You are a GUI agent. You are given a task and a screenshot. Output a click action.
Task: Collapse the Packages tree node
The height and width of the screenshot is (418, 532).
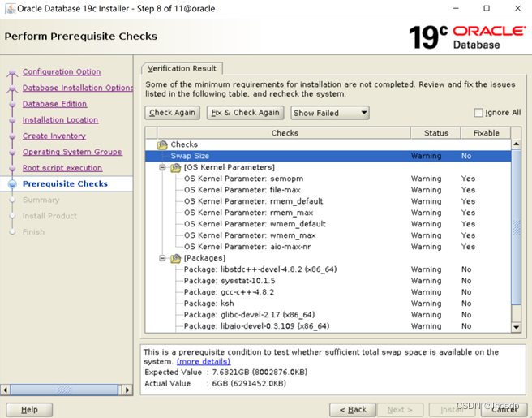click(162, 258)
